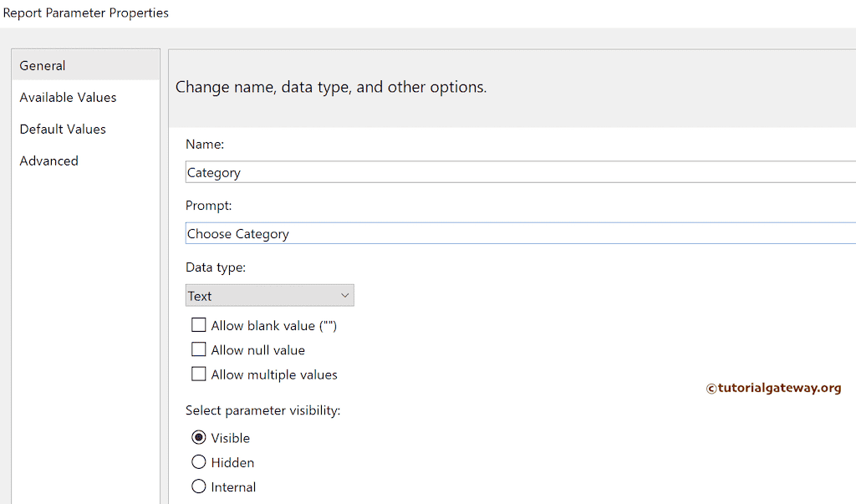Check Allow null value option
The width and height of the screenshot is (856, 504).
click(198, 349)
